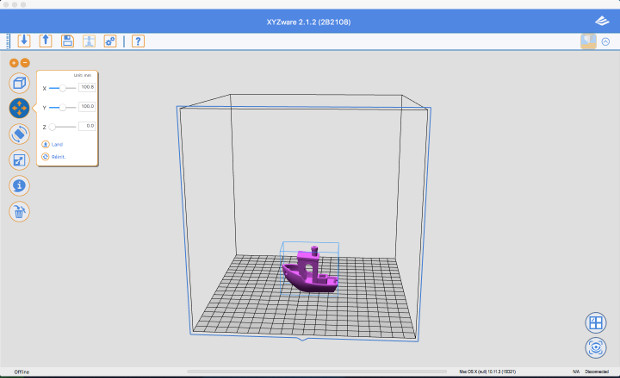
Task: Click the X position slider handle
Action: pyautogui.click(x=62, y=88)
